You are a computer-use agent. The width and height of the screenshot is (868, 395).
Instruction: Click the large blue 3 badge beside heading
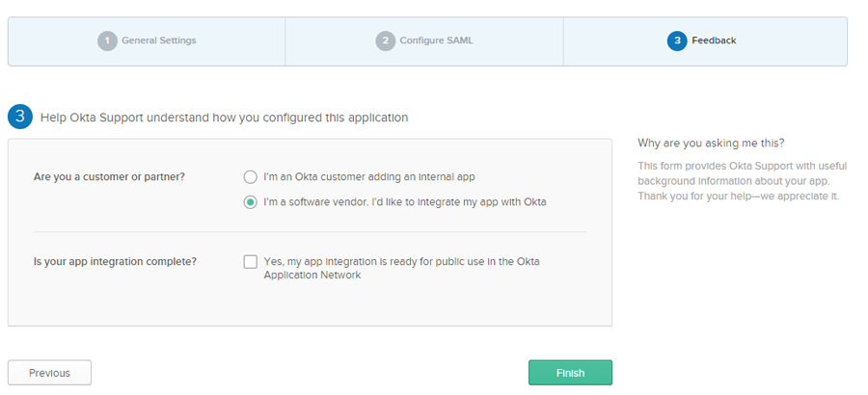[x=20, y=118]
